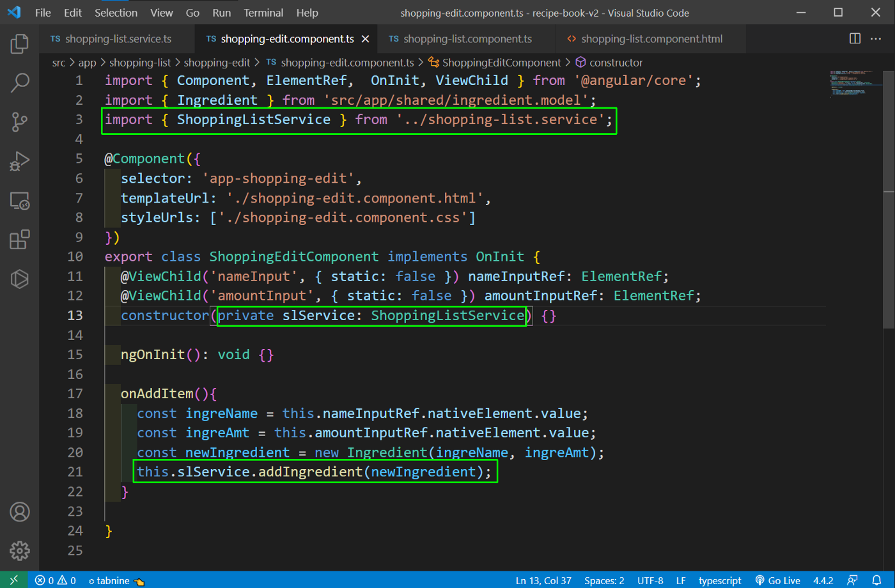Viewport: 895px width, 588px height.
Task: Click the templateUrl property
Action: click(x=165, y=198)
